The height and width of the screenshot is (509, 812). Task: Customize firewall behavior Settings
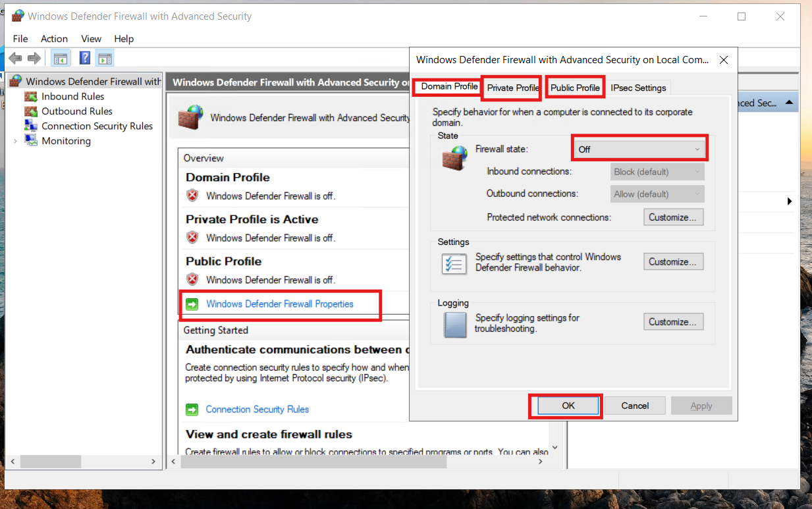[673, 262]
